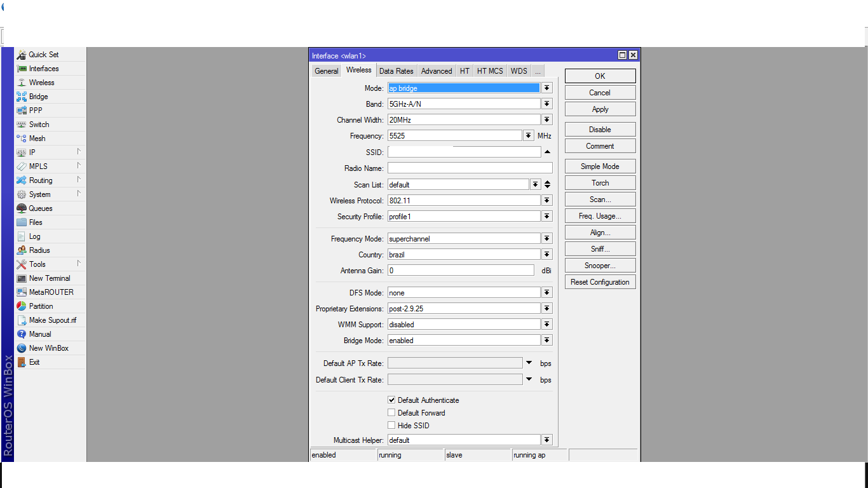Click the Files folder icon
868x488 pixels.
[x=22, y=222]
